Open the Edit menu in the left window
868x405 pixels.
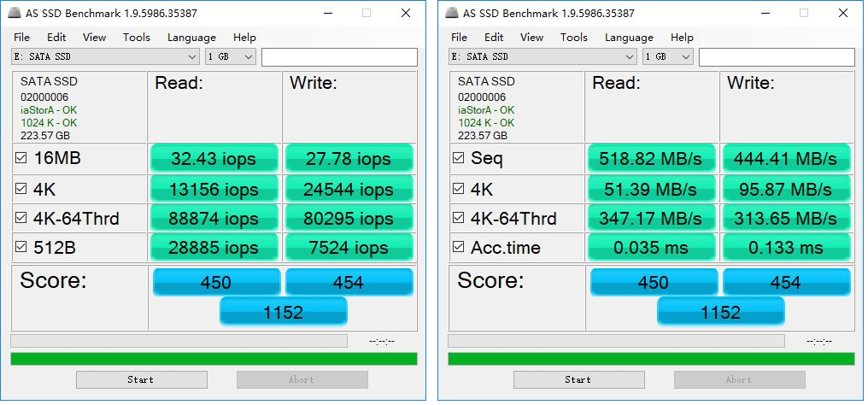click(x=56, y=37)
